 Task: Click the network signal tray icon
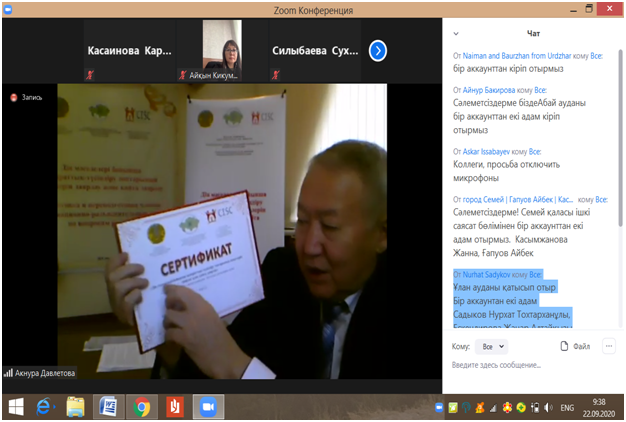click(x=493, y=408)
